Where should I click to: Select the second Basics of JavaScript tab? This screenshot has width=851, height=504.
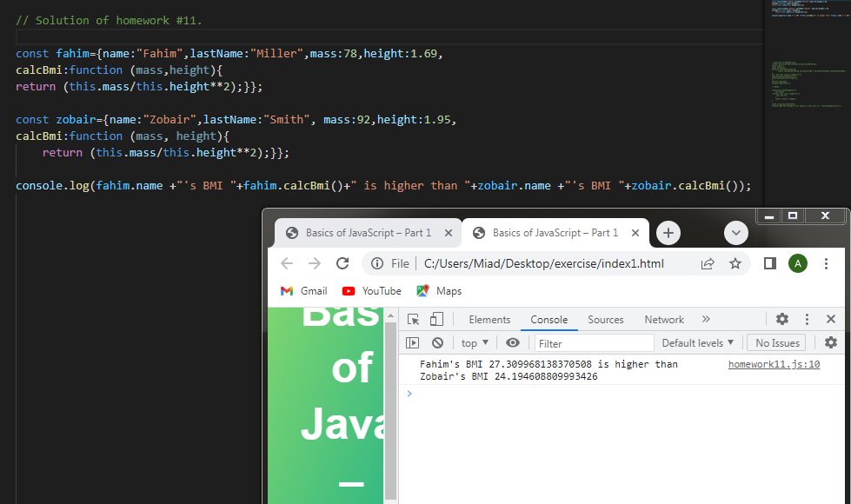[555, 233]
